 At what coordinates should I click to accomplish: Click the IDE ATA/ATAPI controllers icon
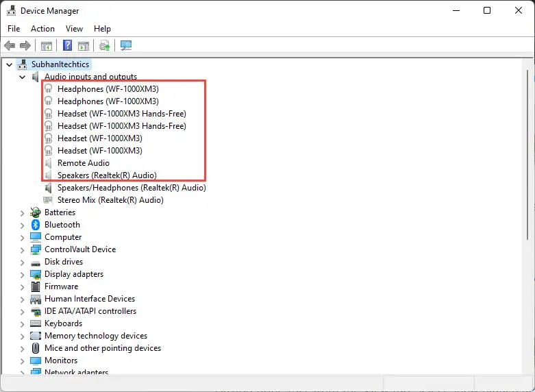pyautogui.click(x=36, y=311)
